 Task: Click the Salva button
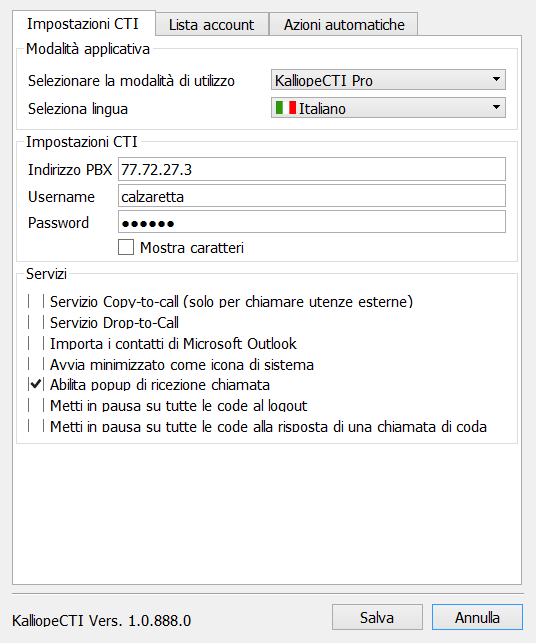tap(377, 617)
